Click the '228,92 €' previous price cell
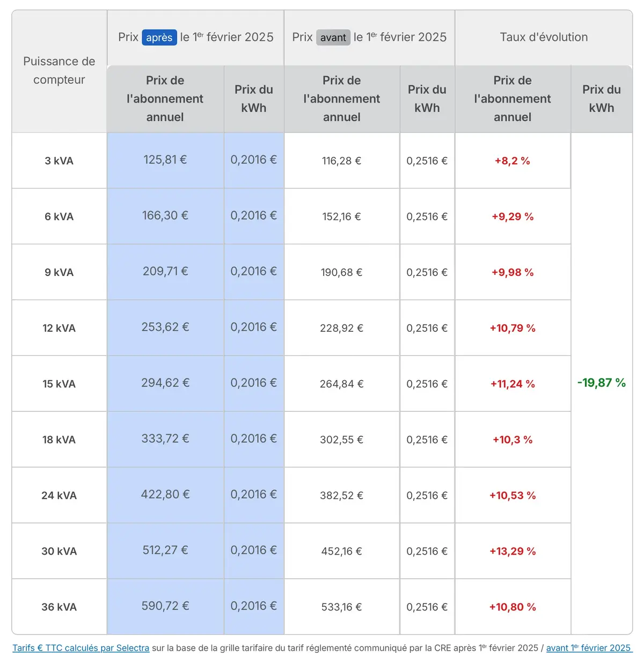This screenshot has height=662, width=644. point(342,328)
